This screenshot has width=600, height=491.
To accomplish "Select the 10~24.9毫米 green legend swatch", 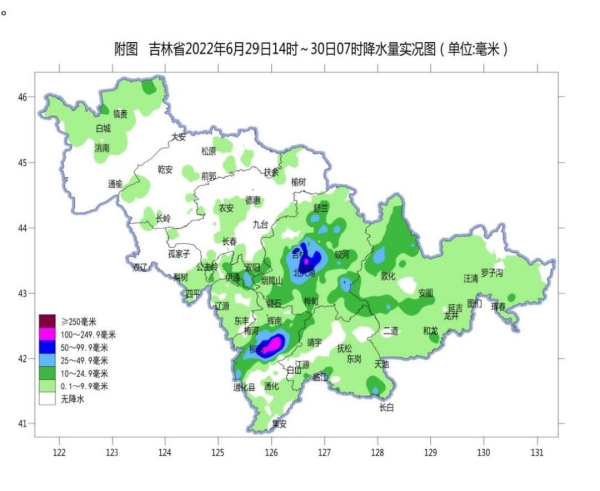I will (47, 372).
